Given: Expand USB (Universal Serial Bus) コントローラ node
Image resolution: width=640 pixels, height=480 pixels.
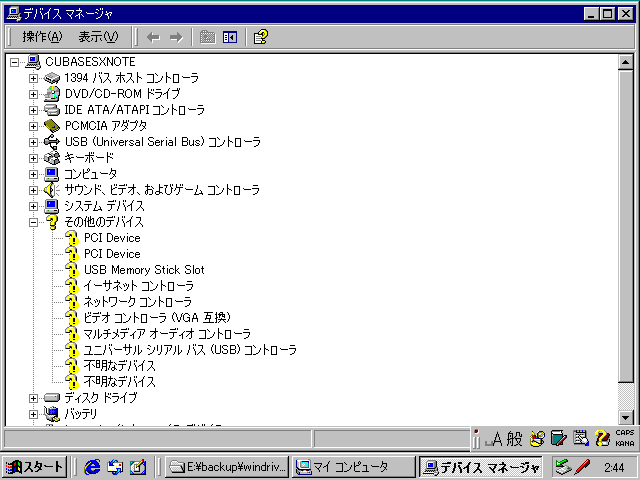Looking at the screenshot, I should coord(33,142).
